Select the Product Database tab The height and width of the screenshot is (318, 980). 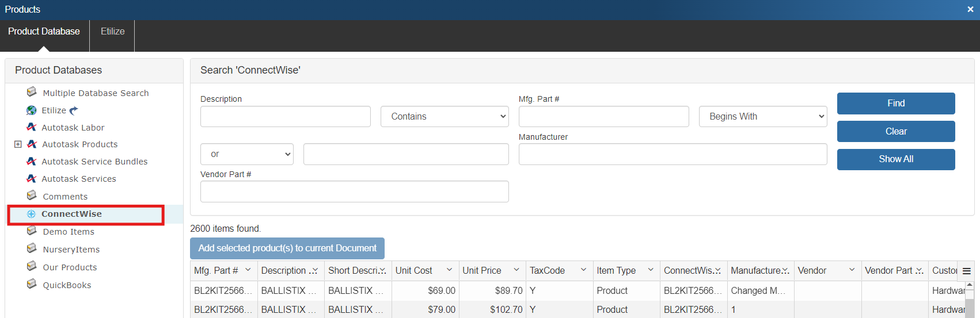(x=44, y=32)
